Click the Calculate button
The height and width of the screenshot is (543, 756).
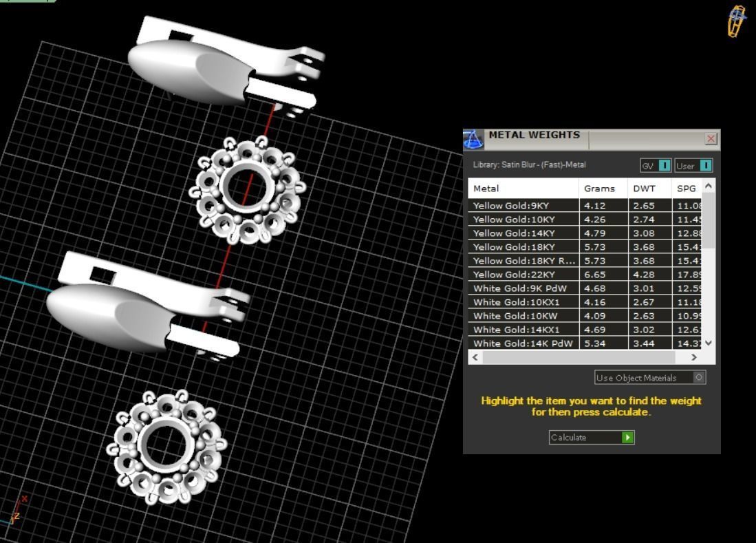pos(592,438)
